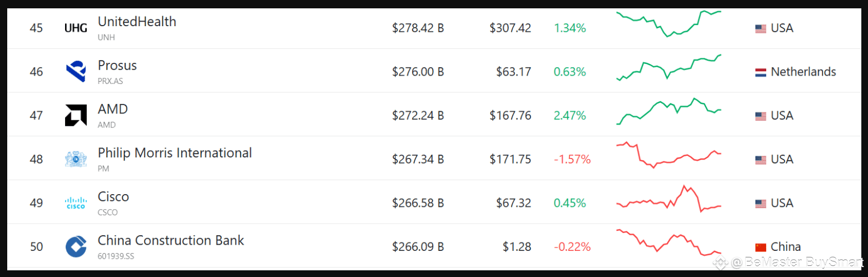
Task: Click Philip Morris red price sparkline
Action: point(669,155)
